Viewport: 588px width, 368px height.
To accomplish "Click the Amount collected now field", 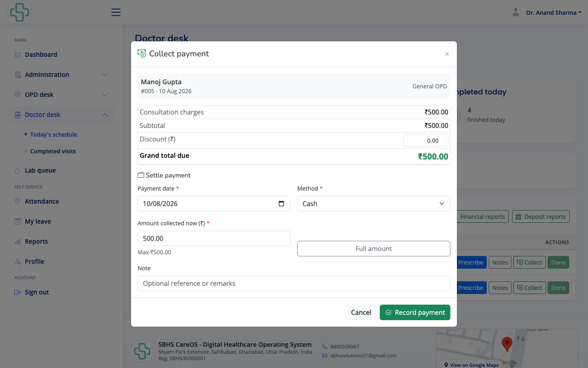I will 214,238.
